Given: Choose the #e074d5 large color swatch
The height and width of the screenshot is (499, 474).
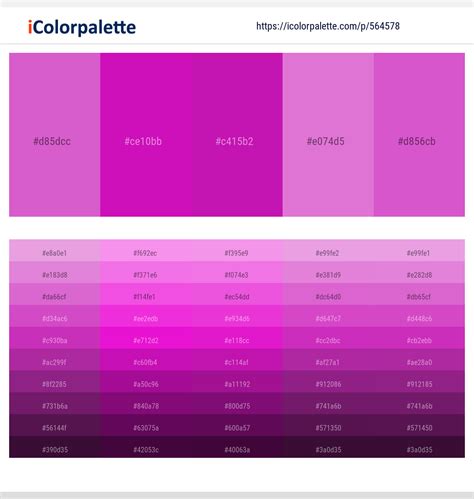Looking at the screenshot, I should point(328,135).
